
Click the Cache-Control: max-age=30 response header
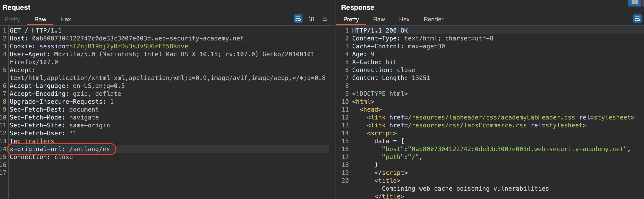pyautogui.click(x=398, y=46)
